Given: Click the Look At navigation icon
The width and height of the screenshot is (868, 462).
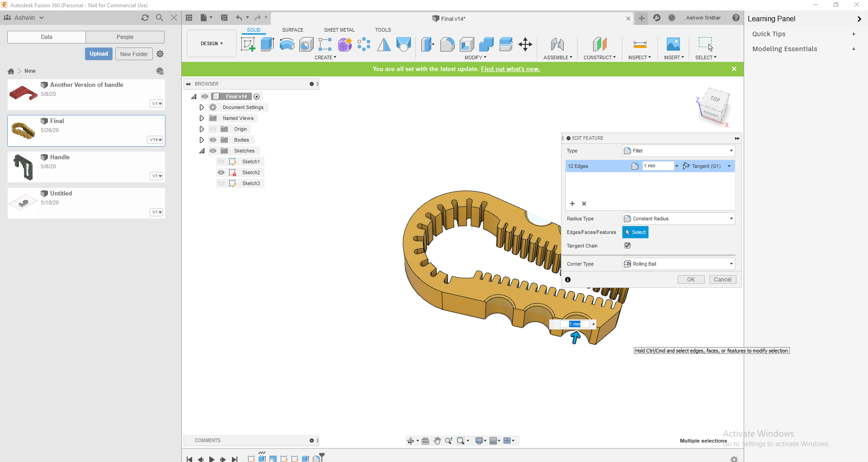Looking at the screenshot, I should tap(425, 441).
